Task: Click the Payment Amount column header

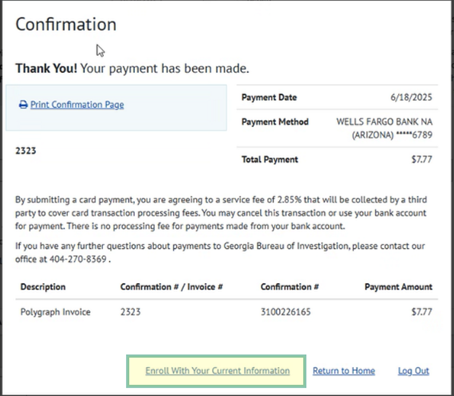Action: tap(398, 287)
